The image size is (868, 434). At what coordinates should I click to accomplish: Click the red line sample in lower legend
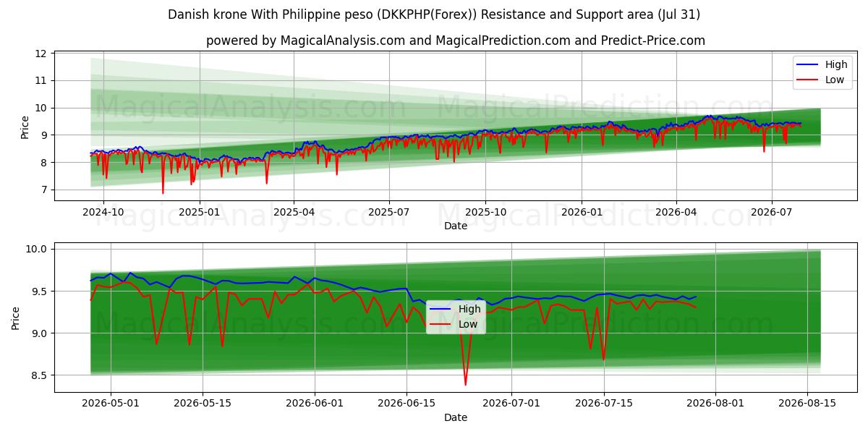(x=442, y=325)
